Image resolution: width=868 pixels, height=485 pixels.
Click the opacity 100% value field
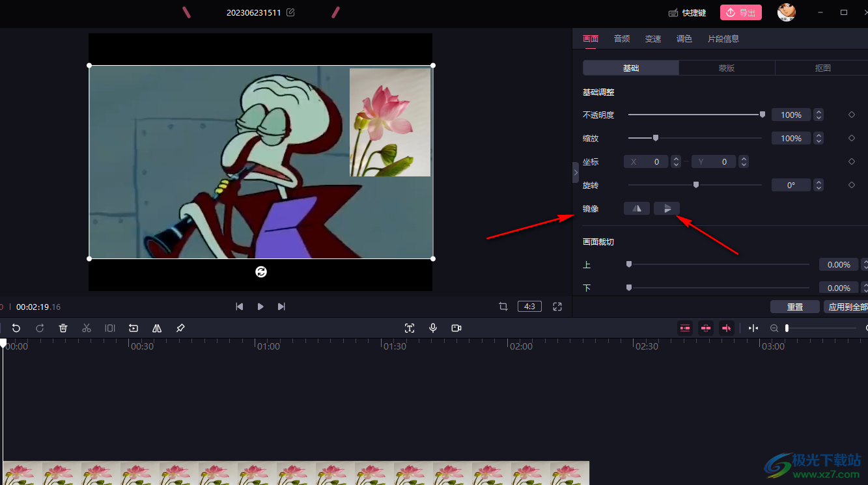click(791, 115)
